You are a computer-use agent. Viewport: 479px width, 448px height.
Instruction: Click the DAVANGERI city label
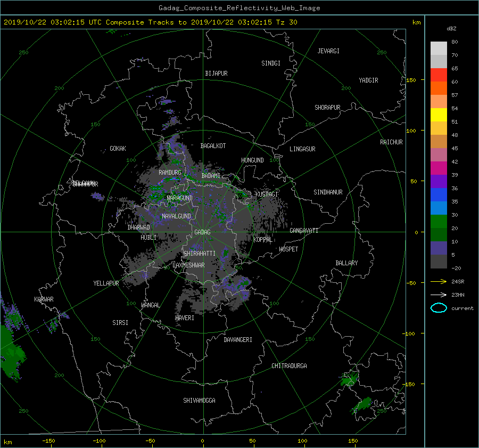[x=238, y=340]
